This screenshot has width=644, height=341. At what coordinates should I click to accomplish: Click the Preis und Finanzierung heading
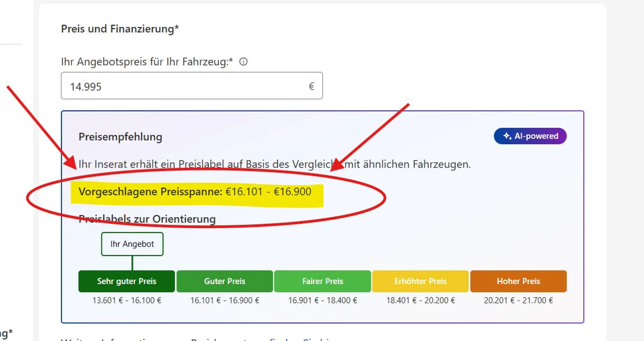(x=120, y=29)
